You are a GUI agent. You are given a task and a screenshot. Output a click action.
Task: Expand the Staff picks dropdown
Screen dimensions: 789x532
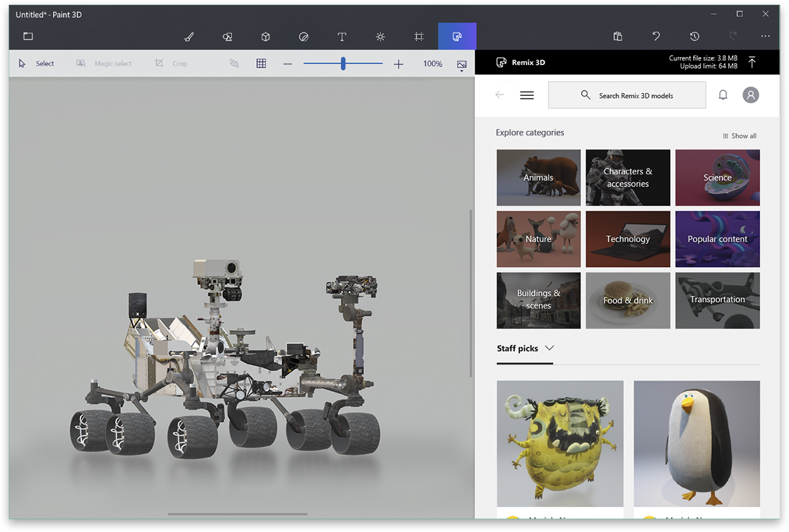(549, 348)
